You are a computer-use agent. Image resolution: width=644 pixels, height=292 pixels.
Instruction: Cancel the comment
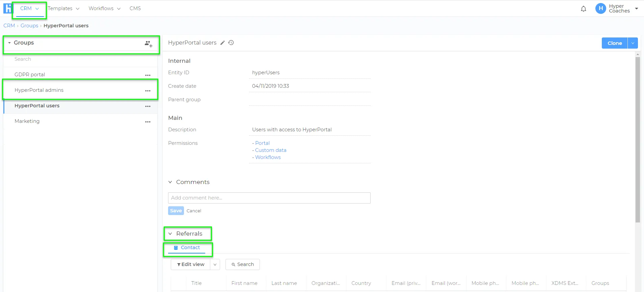[194, 211]
